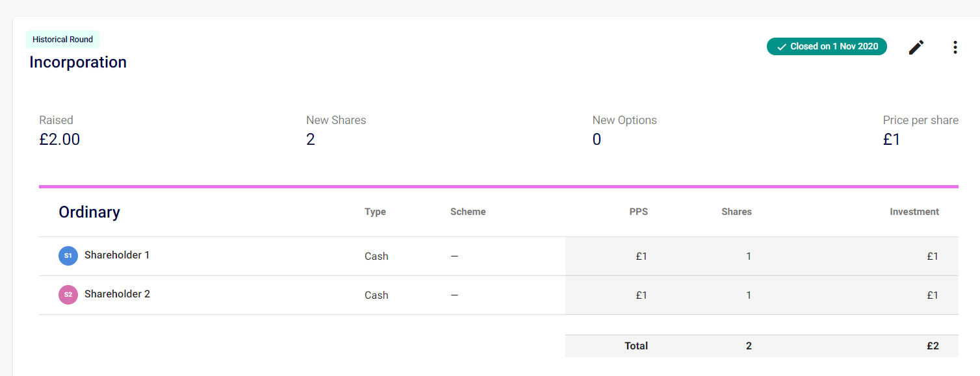Click Shareholder 1's investment amount cell
This screenshot has width=980, height=376.
(932, 257)
